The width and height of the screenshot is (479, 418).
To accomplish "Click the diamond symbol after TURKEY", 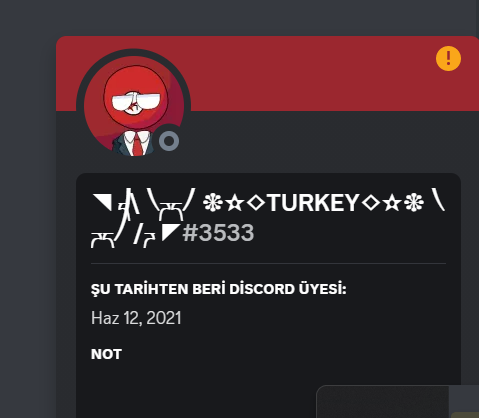I will point(371,203).
